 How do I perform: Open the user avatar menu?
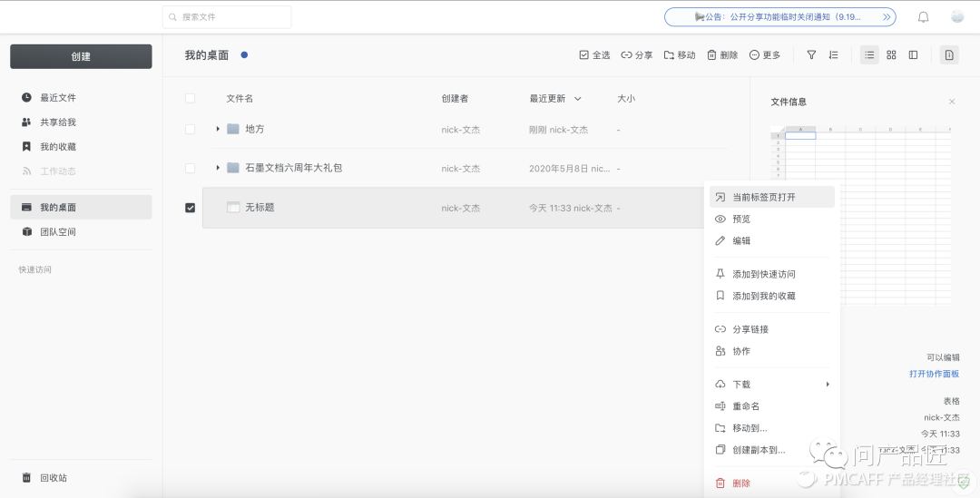click(x=957, y=17)
